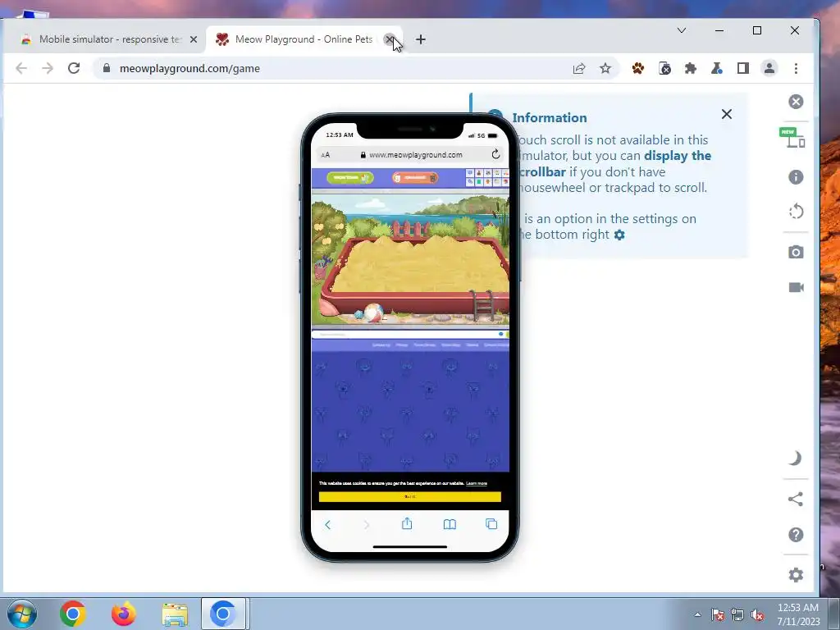
Task: Toggle the browser side panel
Action: pos(743,68)
